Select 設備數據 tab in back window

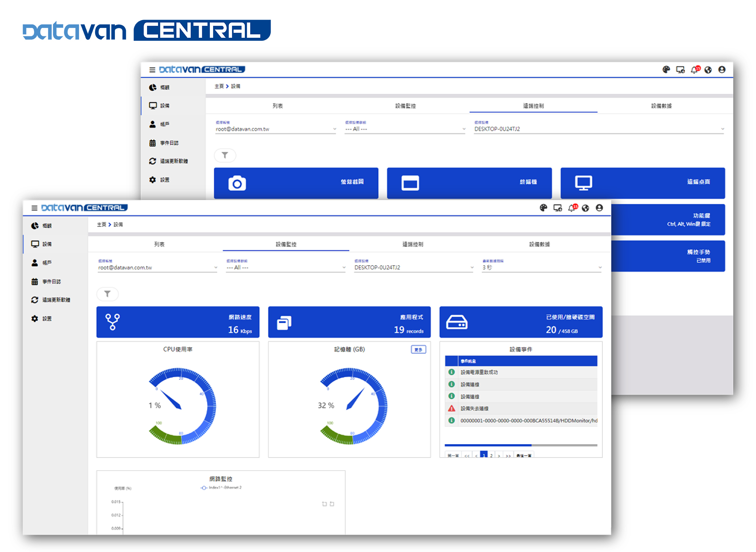pyautogui.click(x=661, y=106)
